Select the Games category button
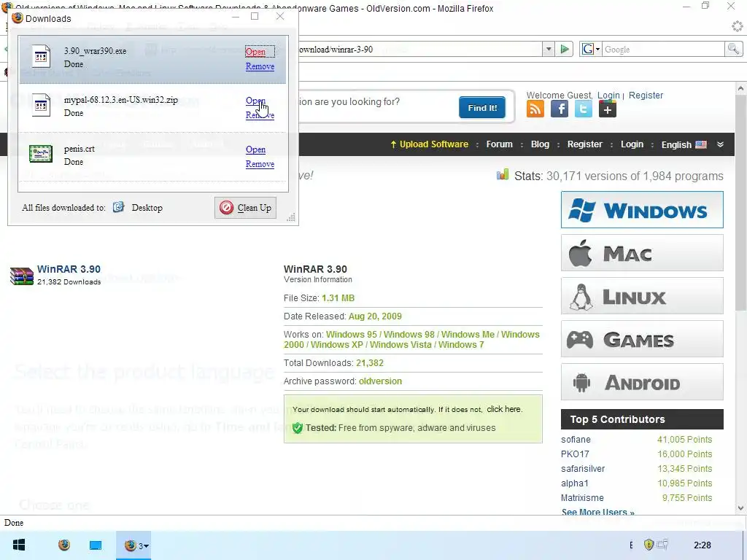The width and height of the screenshot is (747, 560). click(642, 339)
